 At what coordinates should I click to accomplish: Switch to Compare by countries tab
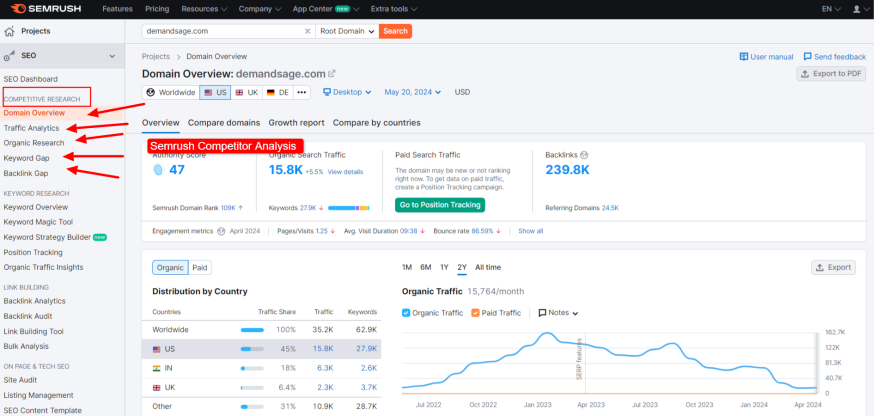(377, 123)
